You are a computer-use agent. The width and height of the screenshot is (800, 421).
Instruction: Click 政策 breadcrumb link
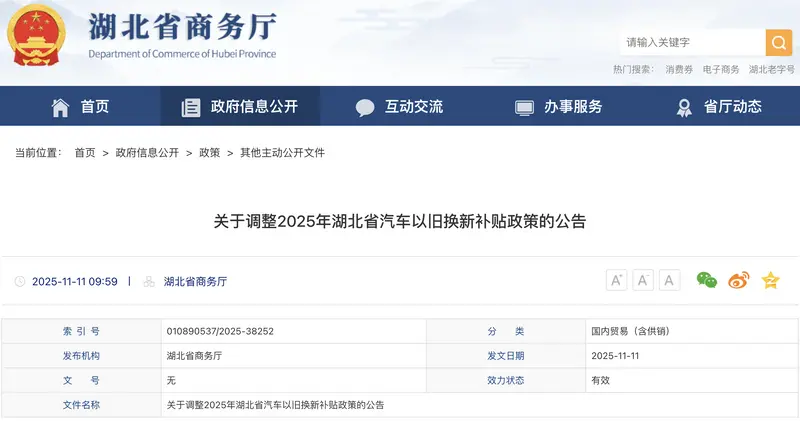[209, 153]
